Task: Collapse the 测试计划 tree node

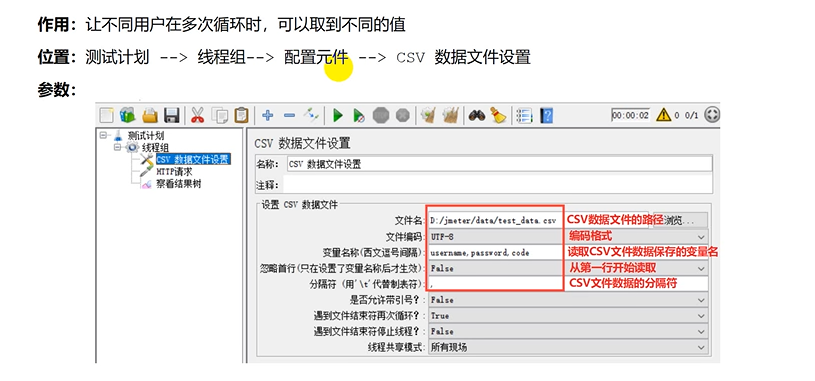Action: point(103,135)
